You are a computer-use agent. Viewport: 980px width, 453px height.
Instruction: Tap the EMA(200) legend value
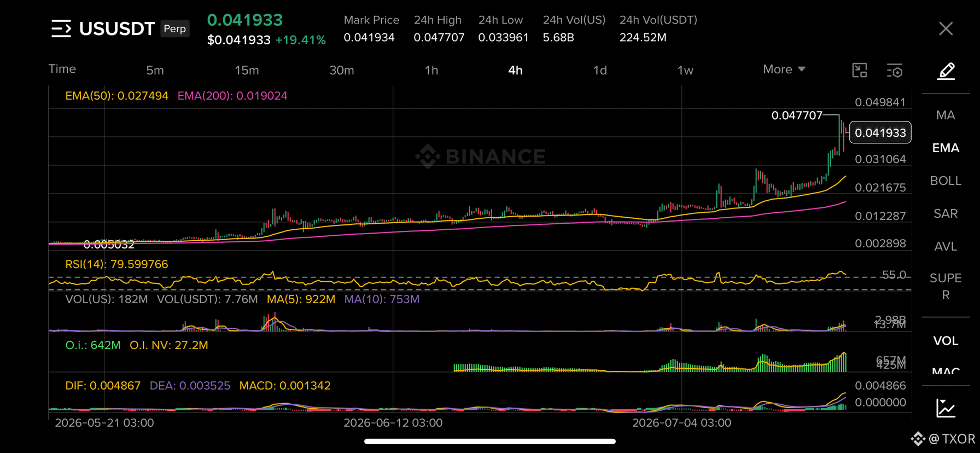pyautogui.click(x=232, y=96)
